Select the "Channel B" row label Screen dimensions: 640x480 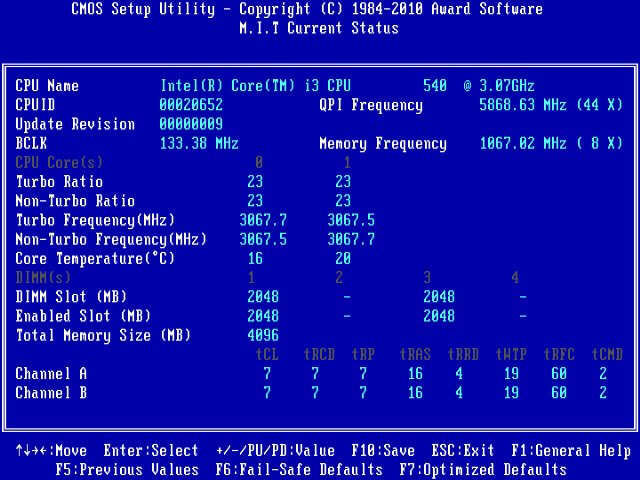(51, 393)
